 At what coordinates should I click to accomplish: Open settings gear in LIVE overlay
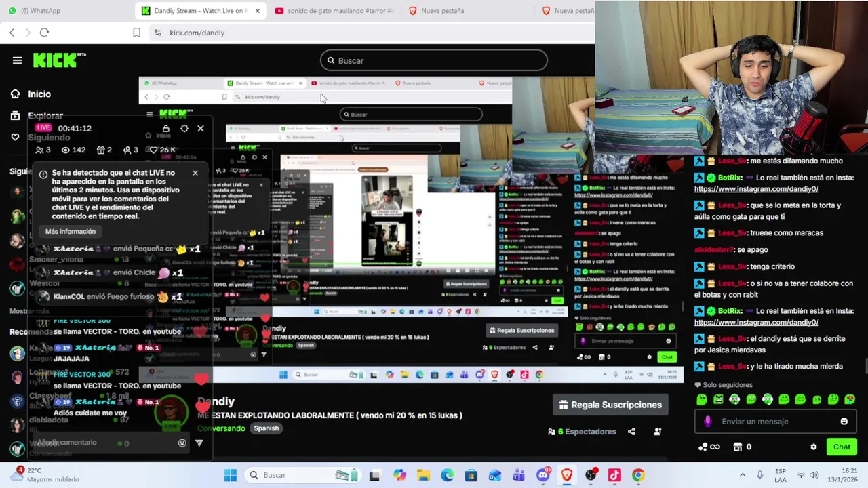(184, 128)
